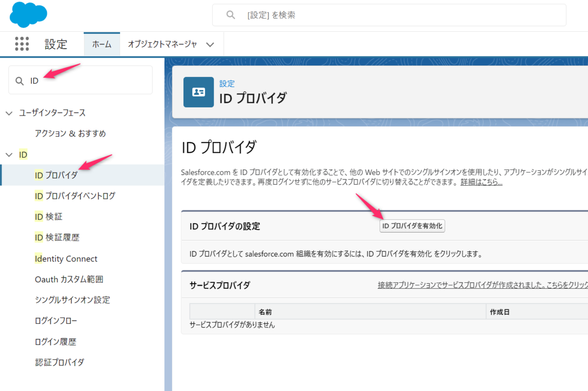Select 認証プロバイダ in the sidebar
Viewport: 588px width, 391px height.
click(x=60, y=362)
